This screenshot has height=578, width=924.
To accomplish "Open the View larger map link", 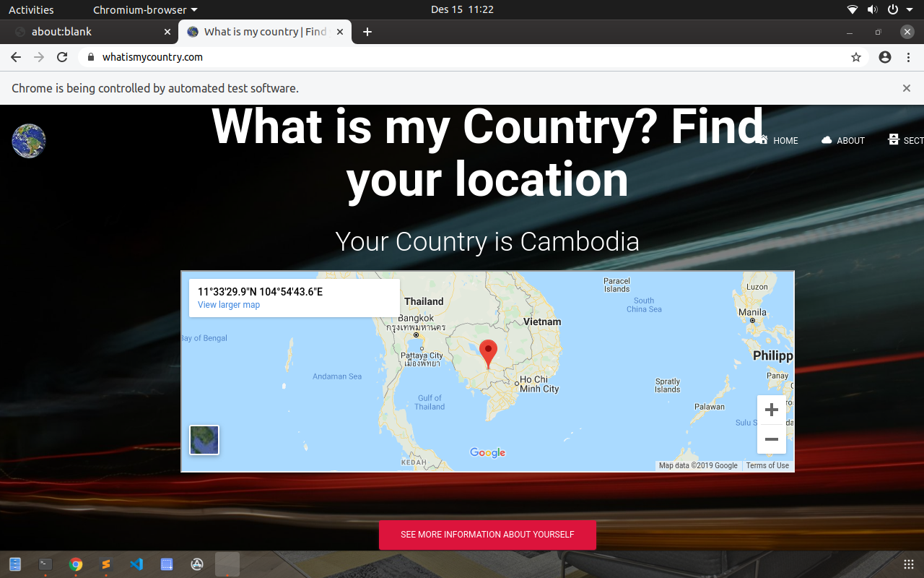I will 229,305.
